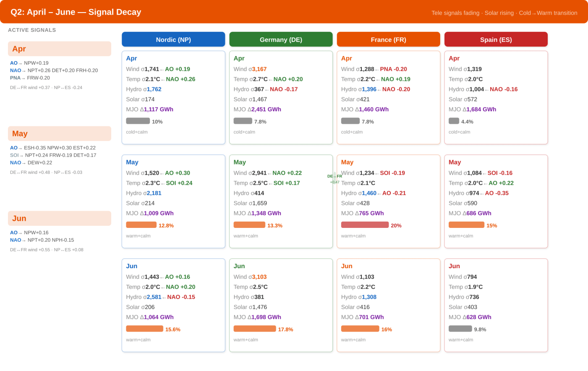Viewport: 588px width, 371px height.
Task: Click Germany April Wind 3,167 value
Action: (259, 69)
